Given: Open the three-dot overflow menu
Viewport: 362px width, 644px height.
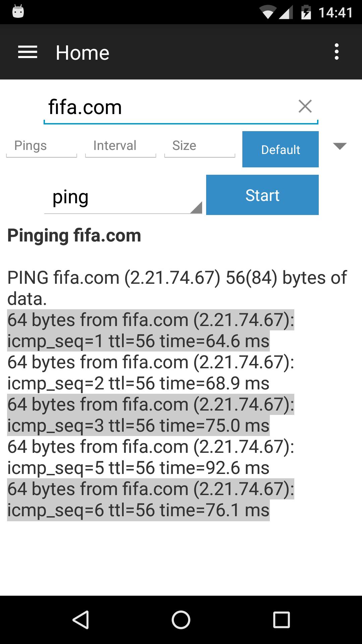Looking at the screenshot, I should (x=337, y=52).
